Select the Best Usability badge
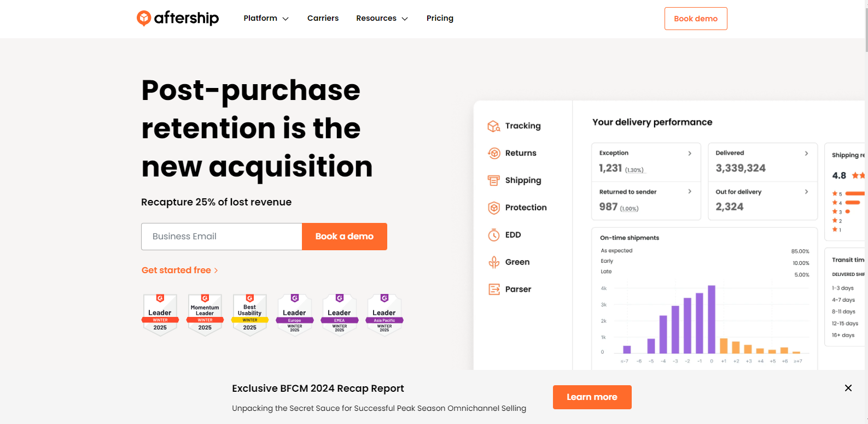This screenshot has width=868, height=424. point(250,315)
